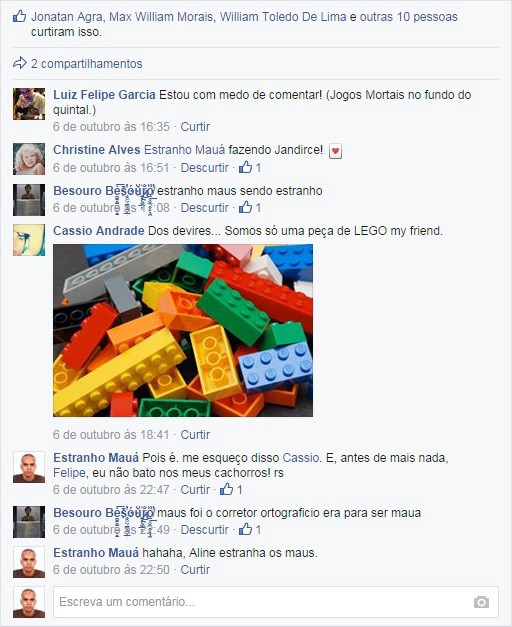Open the LEGO bricks image attachment
Image resolution: width=512 pixels, height=627 pixels.
pyautogui.click(x=183, y=330)
